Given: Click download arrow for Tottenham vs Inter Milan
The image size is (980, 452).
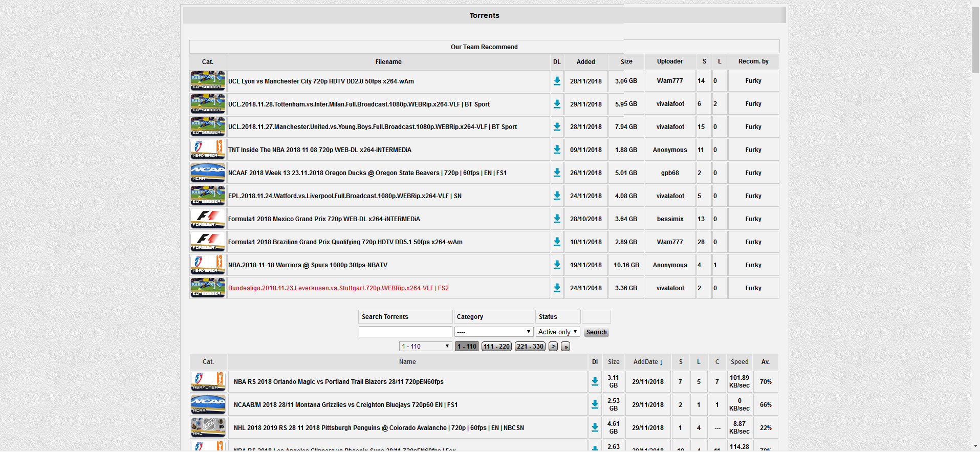Looking at the screenshot, I should point(557,104).
